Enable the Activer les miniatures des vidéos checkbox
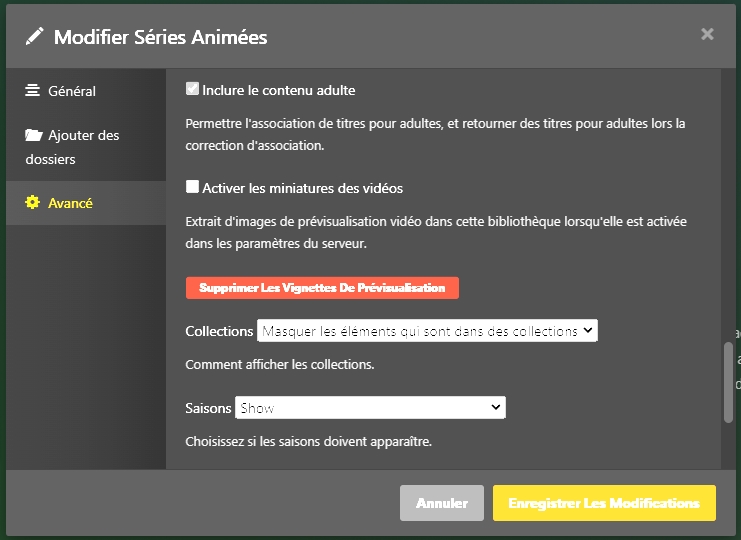Screen dimensions: 741x540 pos(193,187)
